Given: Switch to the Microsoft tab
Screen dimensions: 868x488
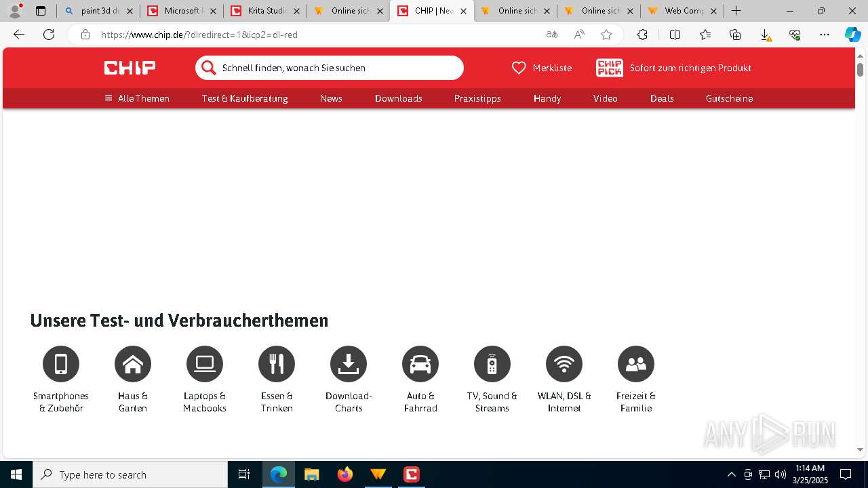Looking at the screenshot, I should click(x=182, y=11).
